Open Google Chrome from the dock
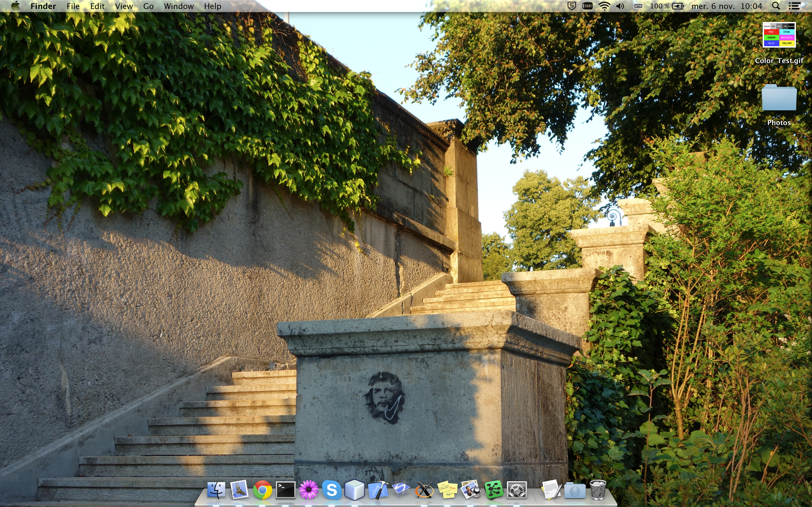Viewport: 812px width, 507px height. 262,490
